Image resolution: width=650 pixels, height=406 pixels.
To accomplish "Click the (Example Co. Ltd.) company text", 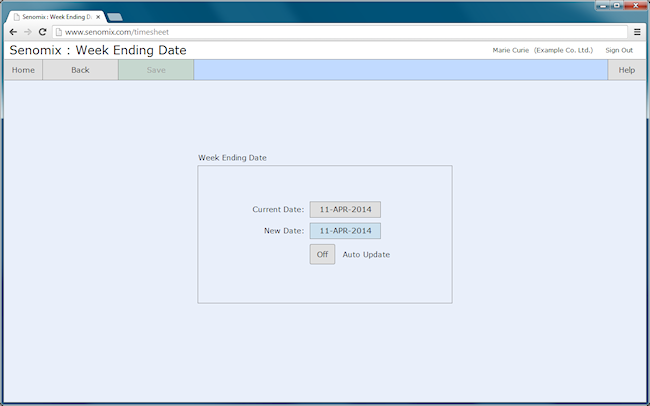I will tap(563, 50).
